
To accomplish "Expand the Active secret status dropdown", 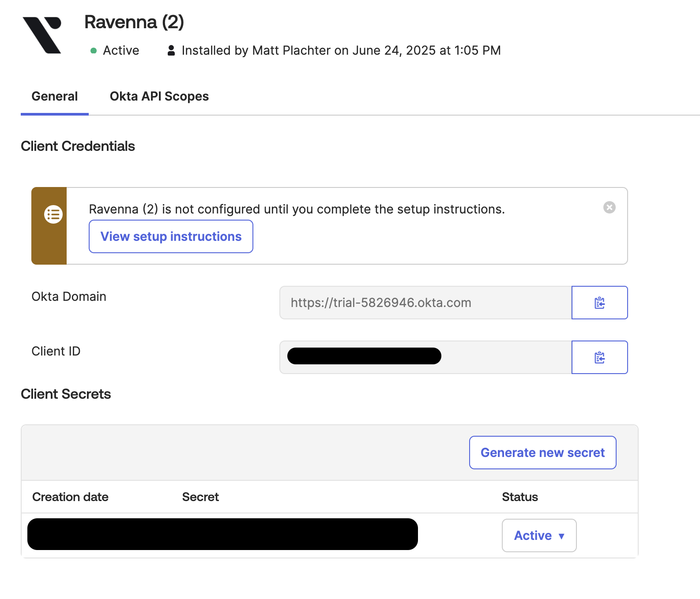I will coord(539,535).
